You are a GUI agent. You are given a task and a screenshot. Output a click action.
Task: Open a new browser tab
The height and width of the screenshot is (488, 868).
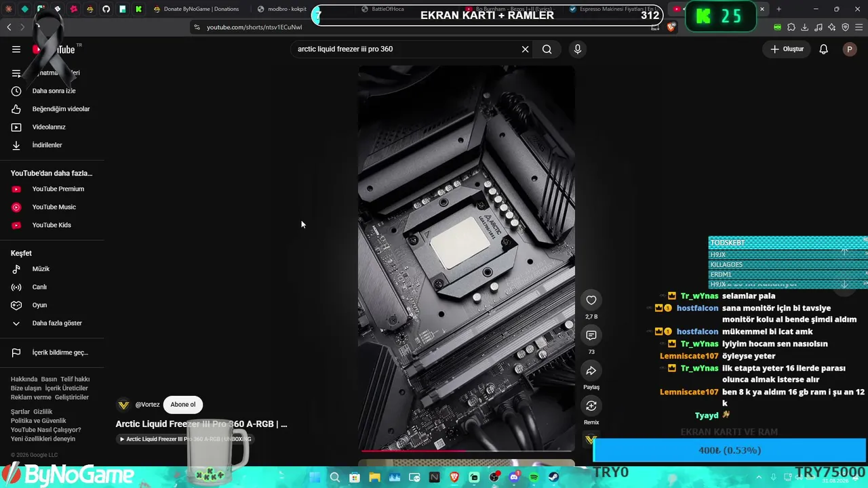tap(778, 9)
